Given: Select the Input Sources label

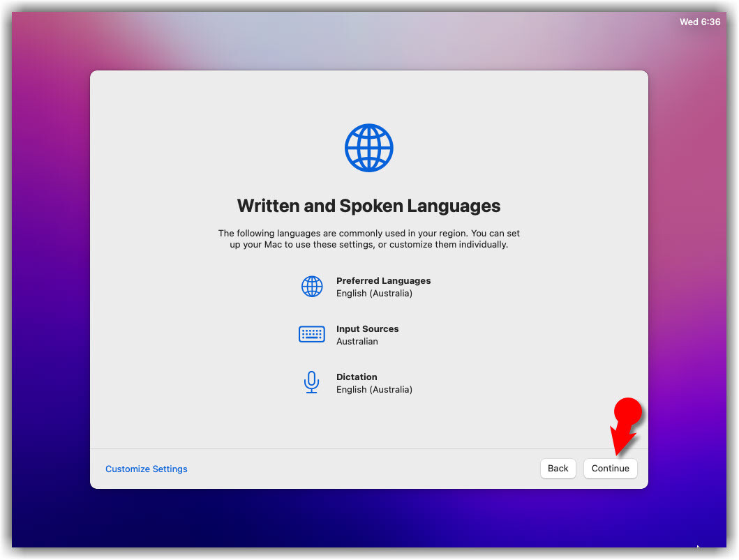Looking at the screenshot, I should click(367, 329).
